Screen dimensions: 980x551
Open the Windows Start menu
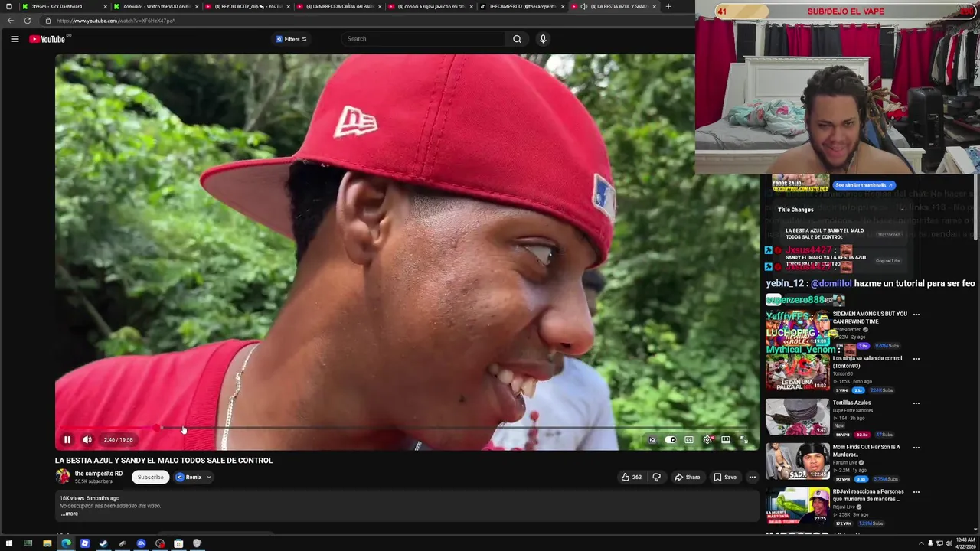(x=9, y=543)
